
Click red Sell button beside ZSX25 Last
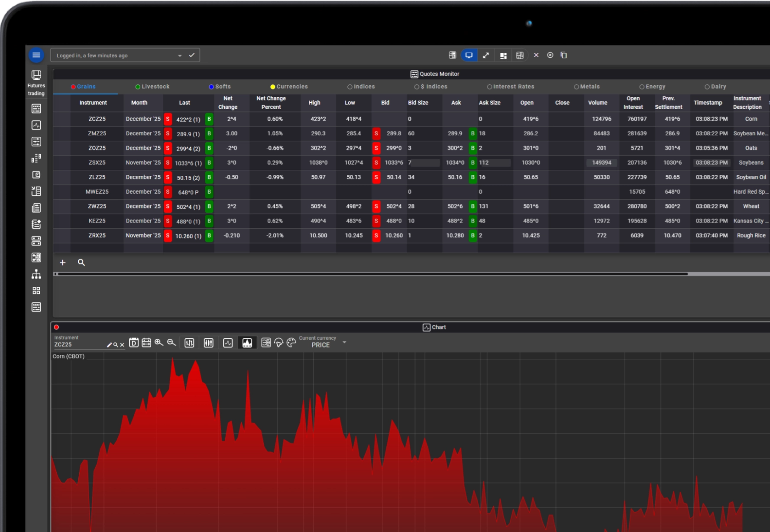168,163
